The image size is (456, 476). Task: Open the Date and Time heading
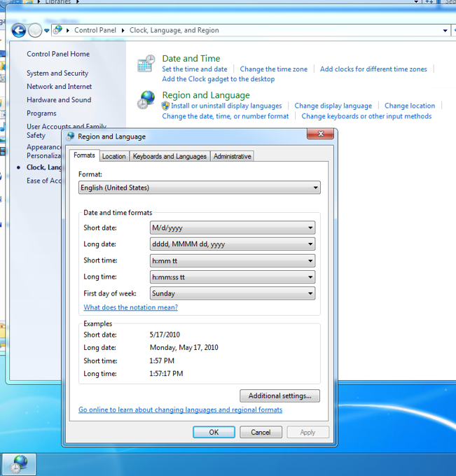pyautogui.click(x=191, y=58)
